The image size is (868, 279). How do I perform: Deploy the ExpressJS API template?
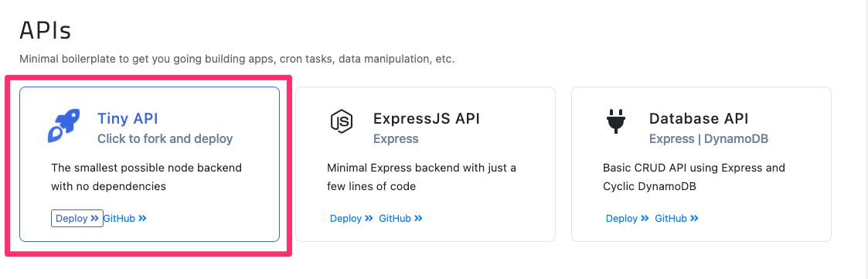pos(352,218)
